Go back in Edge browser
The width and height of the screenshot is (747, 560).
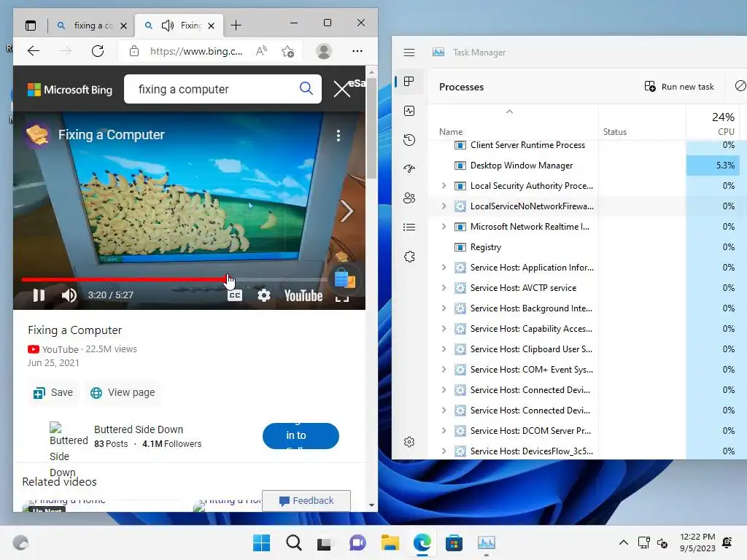34,51
